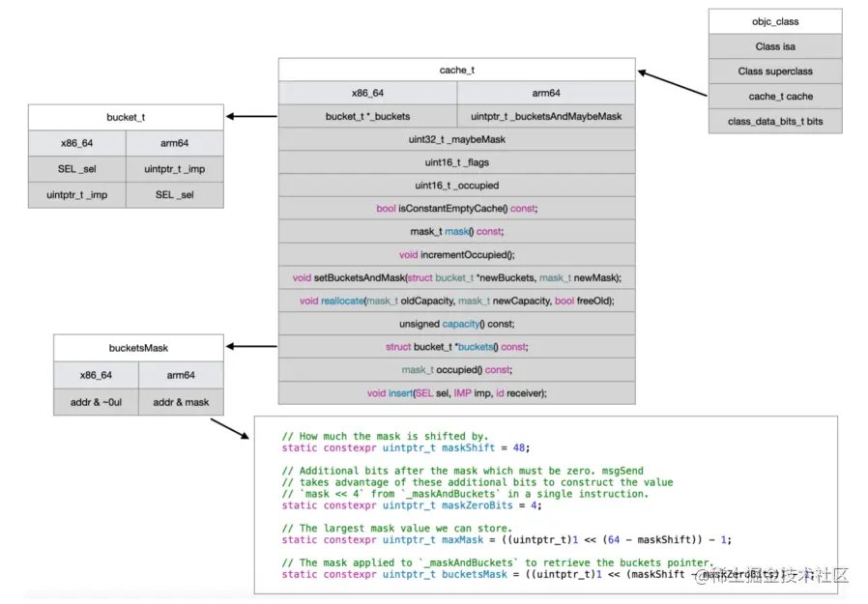Click the 'bucket_t *_buckets' cell

[x=367, y=116]
